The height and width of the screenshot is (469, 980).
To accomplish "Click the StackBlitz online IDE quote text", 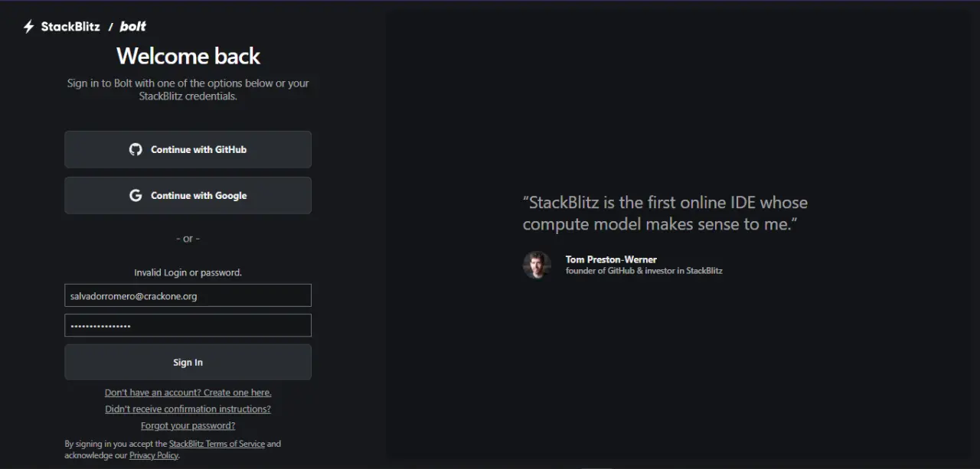I will tap(665, 213).
